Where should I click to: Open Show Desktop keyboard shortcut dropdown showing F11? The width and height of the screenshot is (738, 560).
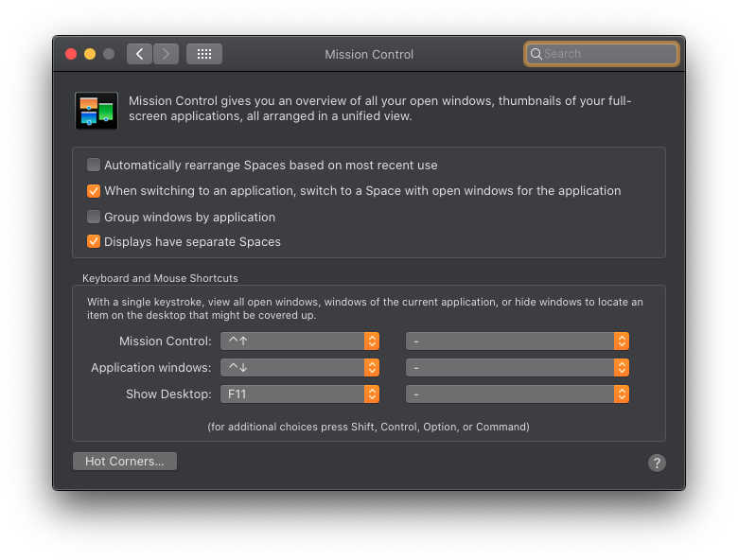[x=300, y=394]
